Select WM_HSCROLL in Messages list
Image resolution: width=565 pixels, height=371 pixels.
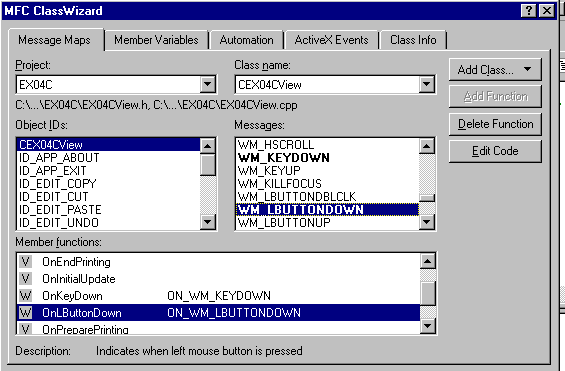(328, 145)
